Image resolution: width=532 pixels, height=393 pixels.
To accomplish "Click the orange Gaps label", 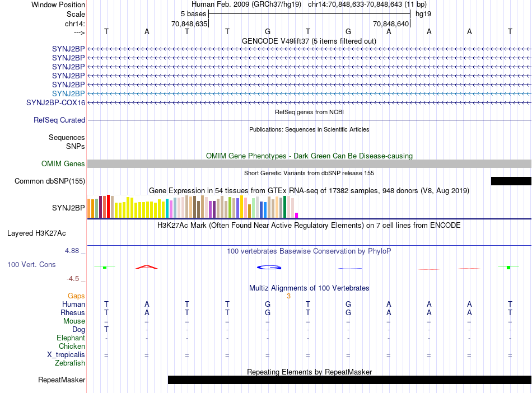I will point(76,296).
